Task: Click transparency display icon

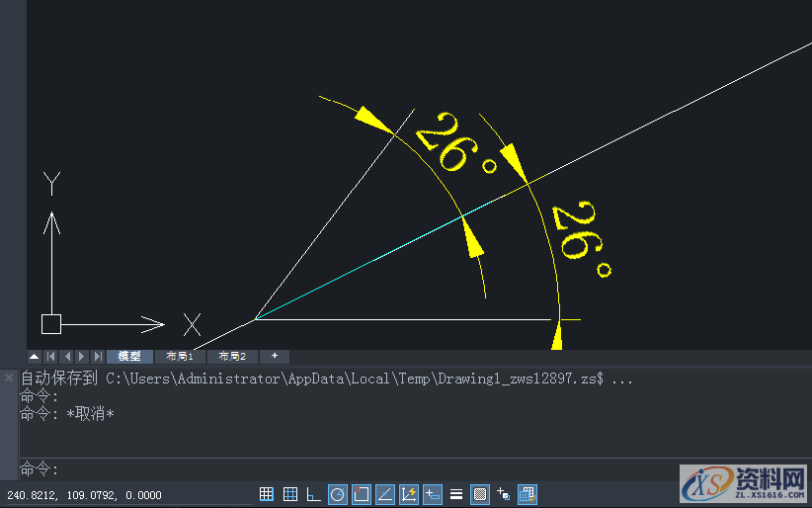Action: (480, 494)
